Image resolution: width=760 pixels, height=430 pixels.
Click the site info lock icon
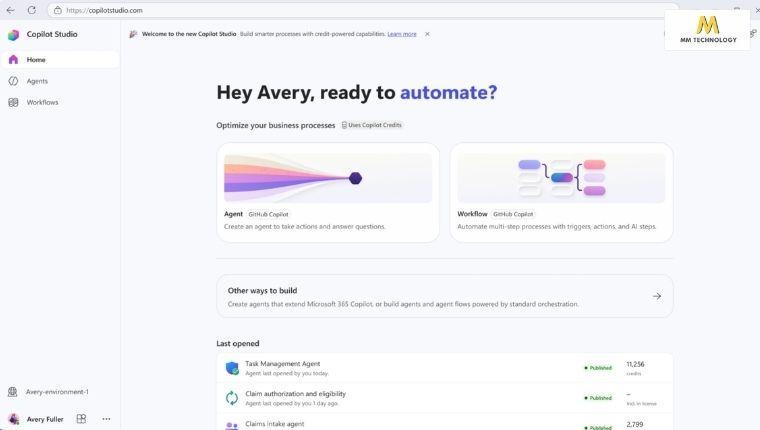click(58, 10)
